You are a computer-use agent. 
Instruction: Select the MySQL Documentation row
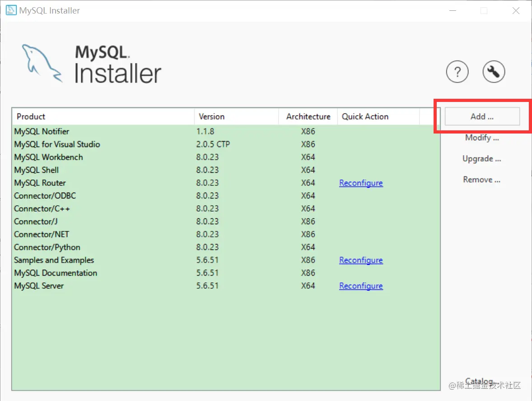[x=226, y=273]
